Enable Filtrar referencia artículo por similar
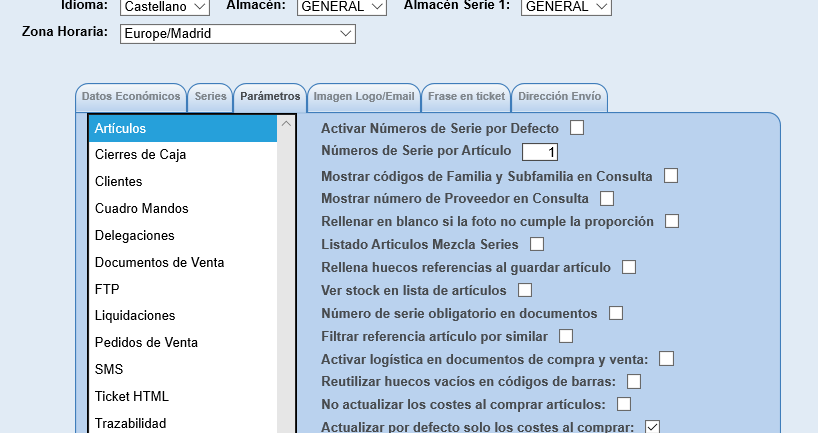 [x=566, y=336]
